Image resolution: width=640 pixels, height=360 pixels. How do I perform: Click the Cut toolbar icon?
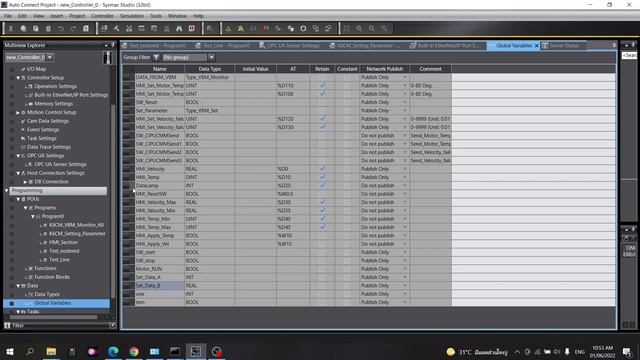(x=11, y=29)
